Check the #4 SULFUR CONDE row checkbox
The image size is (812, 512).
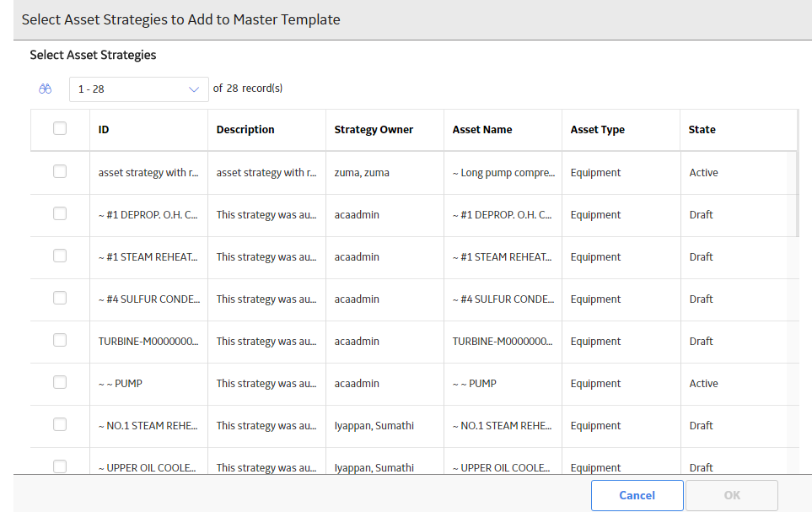(x=60, y=298)
